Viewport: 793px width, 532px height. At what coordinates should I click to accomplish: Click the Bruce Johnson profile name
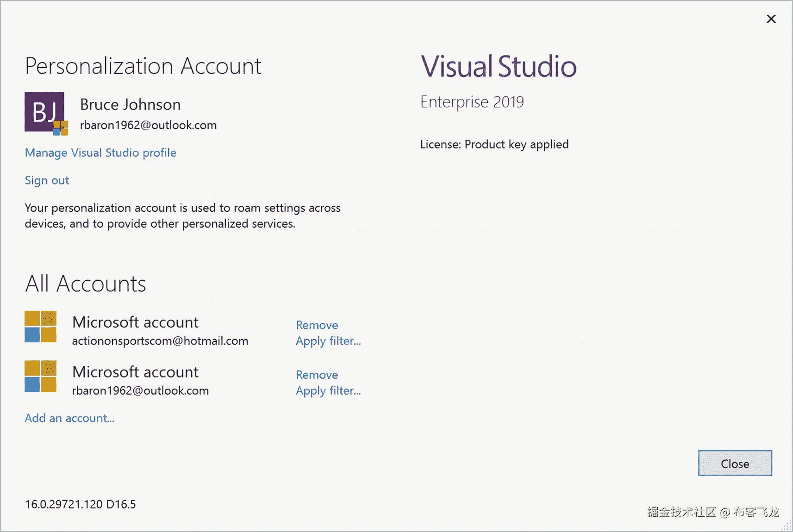point(130,105)
